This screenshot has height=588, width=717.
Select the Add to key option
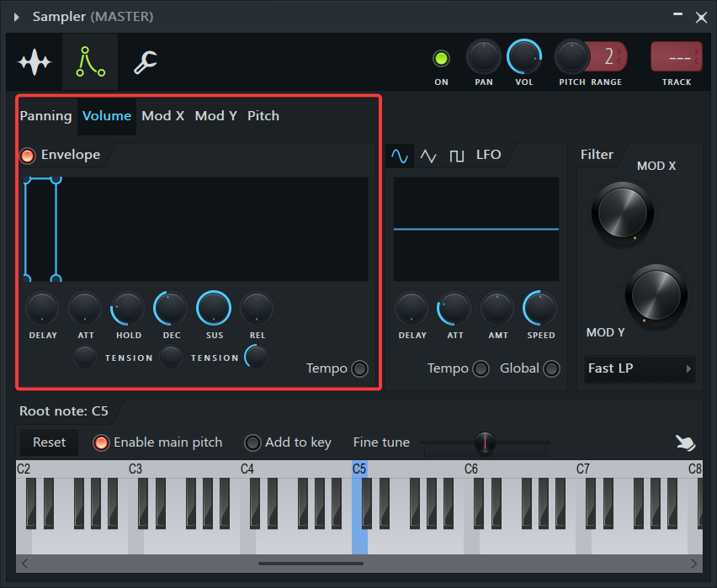253,442
